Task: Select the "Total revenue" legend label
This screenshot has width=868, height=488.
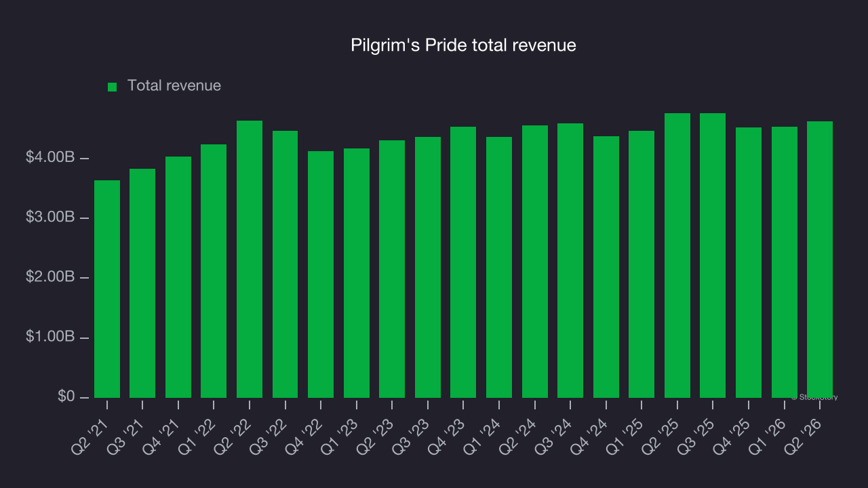Action: pyautogui.click(x=174, y=86)
